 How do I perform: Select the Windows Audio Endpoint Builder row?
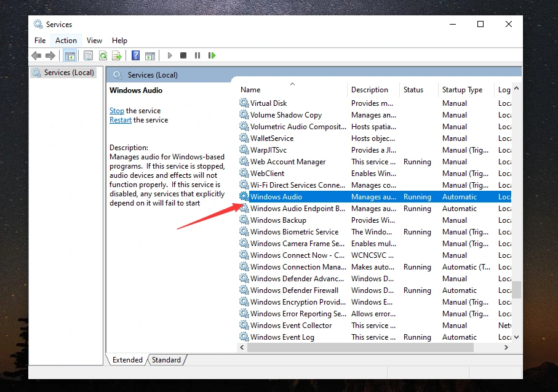[x=375, y=208]
